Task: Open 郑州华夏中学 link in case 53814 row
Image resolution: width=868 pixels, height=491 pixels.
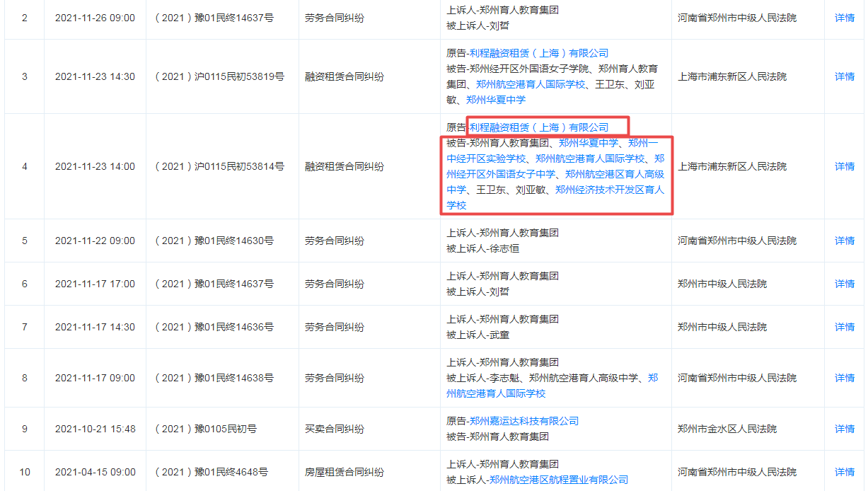Action: click(x=589, y=143)
